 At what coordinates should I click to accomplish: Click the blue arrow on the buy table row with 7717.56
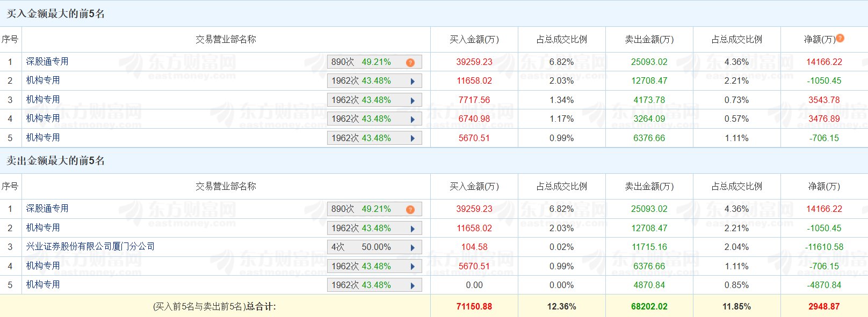pyautogui.click(x=413, y=100)
